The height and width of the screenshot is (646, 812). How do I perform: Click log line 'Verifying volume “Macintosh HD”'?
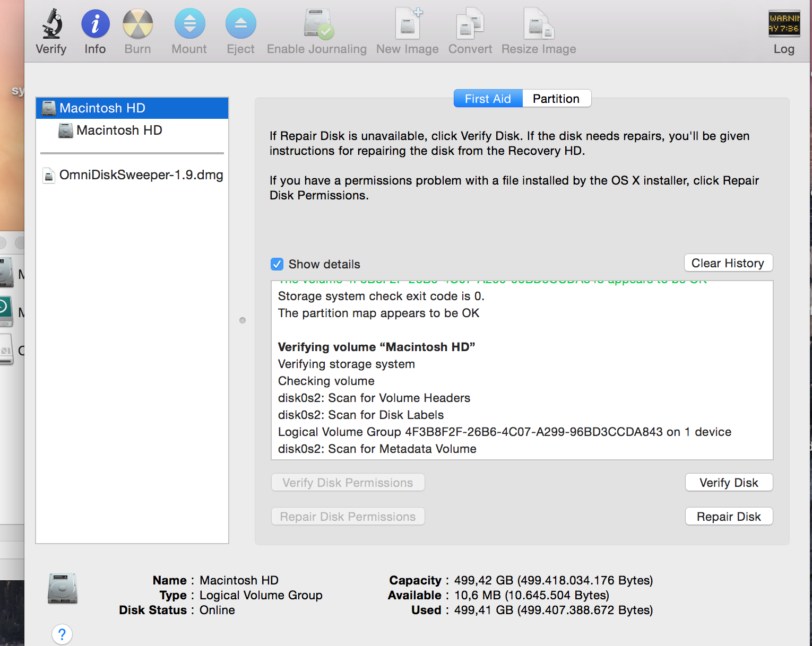coord(377,347)
